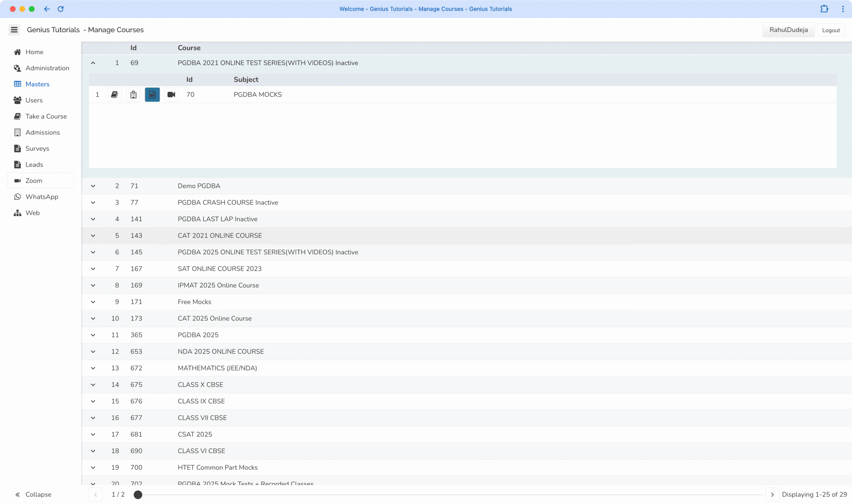852x504 pixels.
Task: Expand the Demo PGDBA course row
Action: coord(93,186)
